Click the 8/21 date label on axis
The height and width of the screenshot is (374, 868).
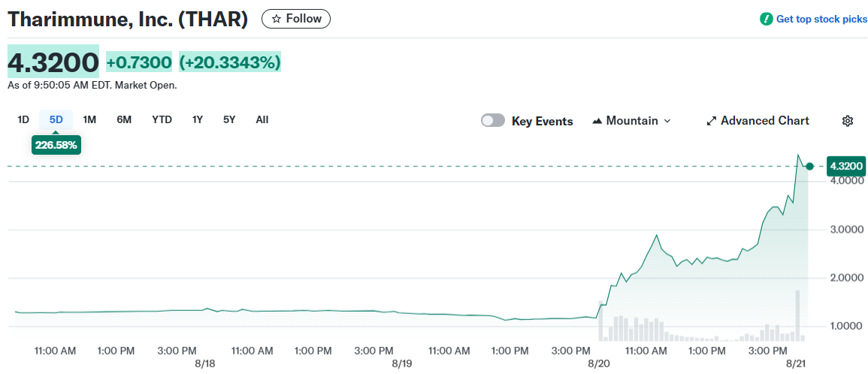tap(796, 363)
